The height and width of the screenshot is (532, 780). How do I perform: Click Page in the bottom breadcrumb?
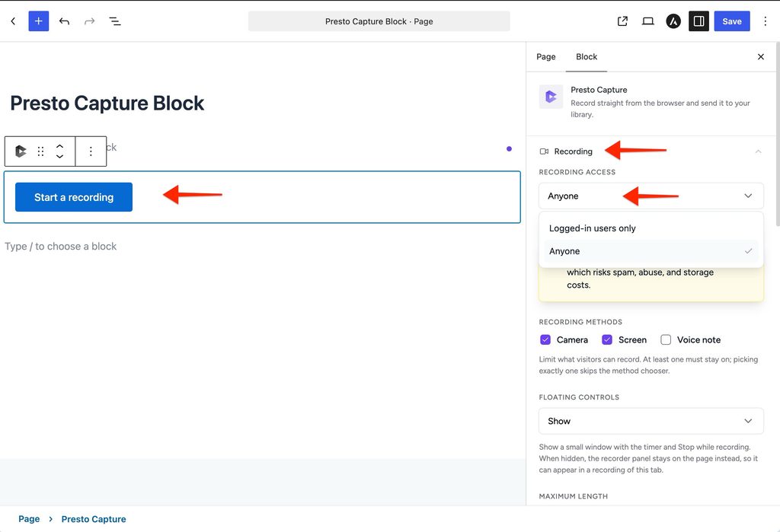[29, 519]
